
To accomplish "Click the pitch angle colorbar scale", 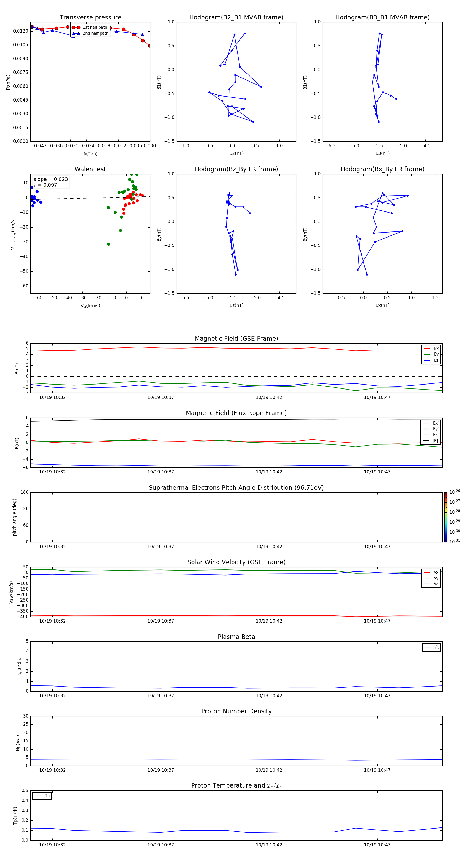I will coord(446,517).
